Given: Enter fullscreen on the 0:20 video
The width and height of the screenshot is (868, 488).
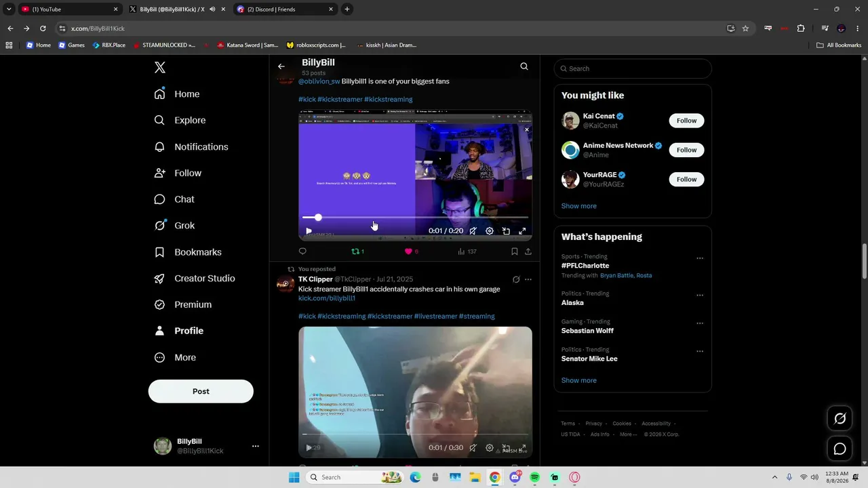Looking at the screenshot, I should click(x=522, y=231).
